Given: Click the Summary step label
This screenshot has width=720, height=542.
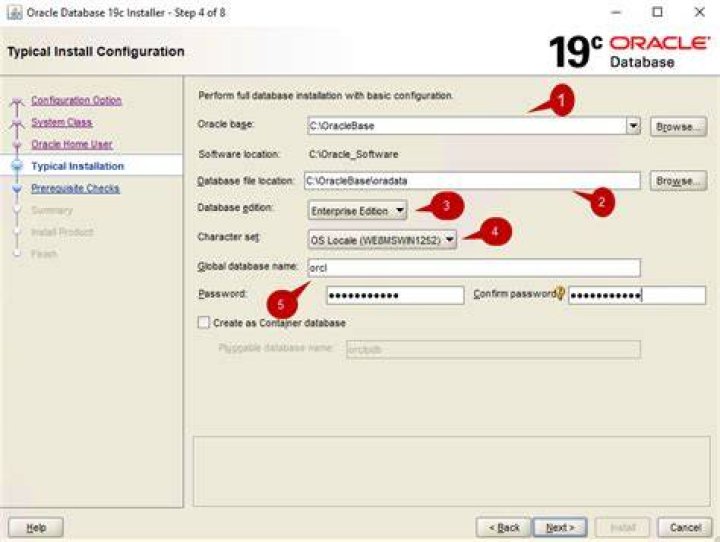Looking at the screenshot, I should (52, 210).
